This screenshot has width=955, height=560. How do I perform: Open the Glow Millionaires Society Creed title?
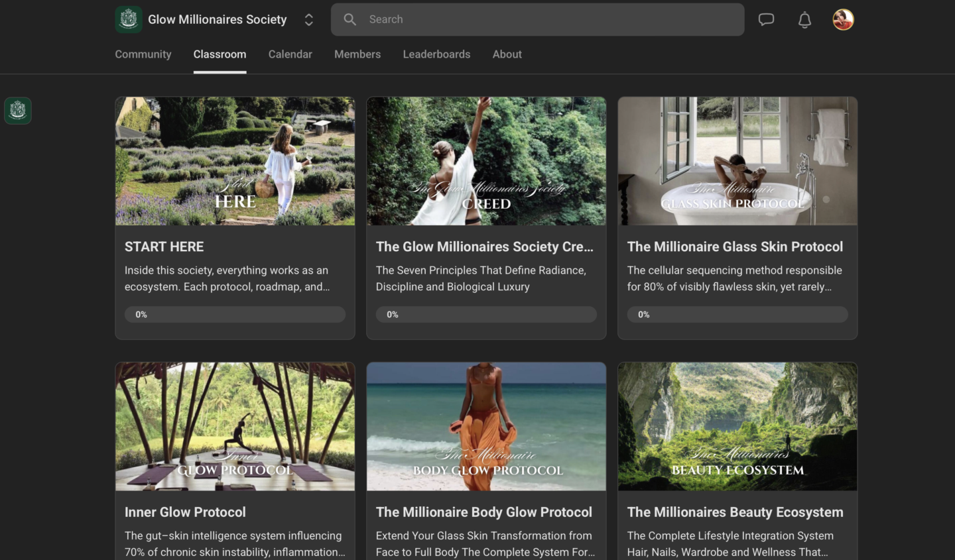(x=485, y=247)
